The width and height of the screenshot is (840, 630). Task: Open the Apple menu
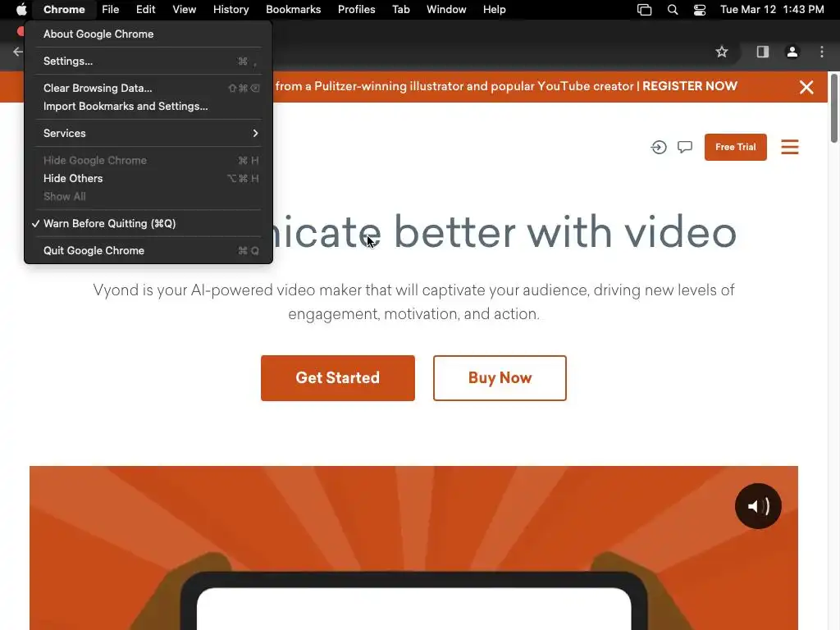pyautogui.click(x=21, y=10)
